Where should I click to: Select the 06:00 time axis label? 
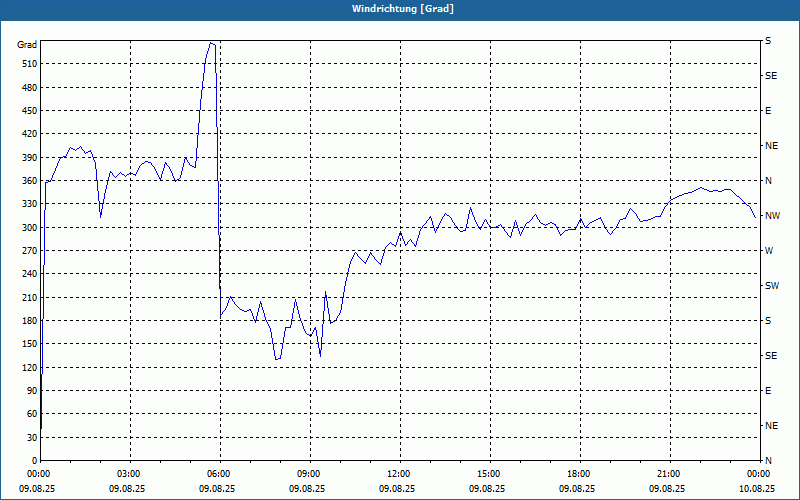point(217,473)
